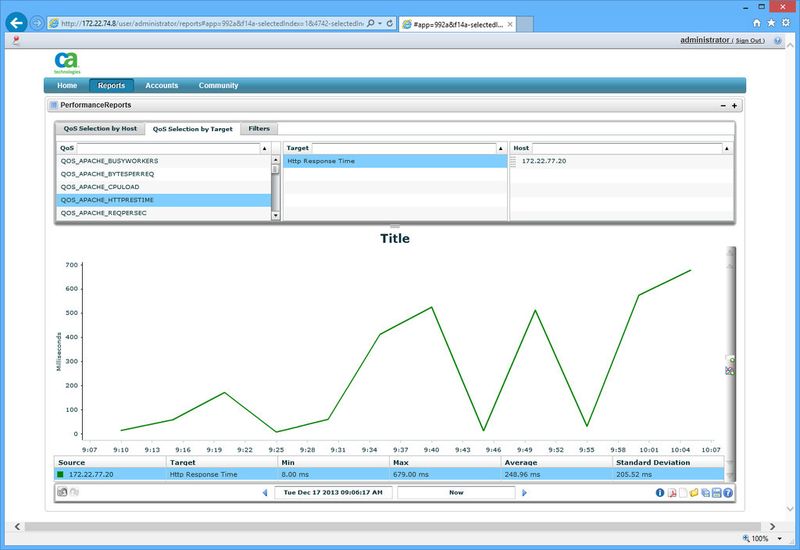Close the current browser tab

(x=510, y=24)
